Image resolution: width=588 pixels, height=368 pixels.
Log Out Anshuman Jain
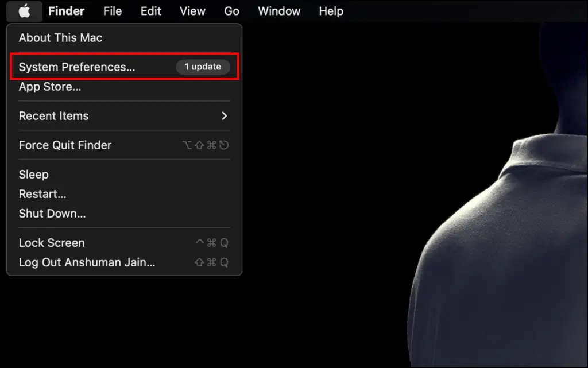tap(124, 262)
